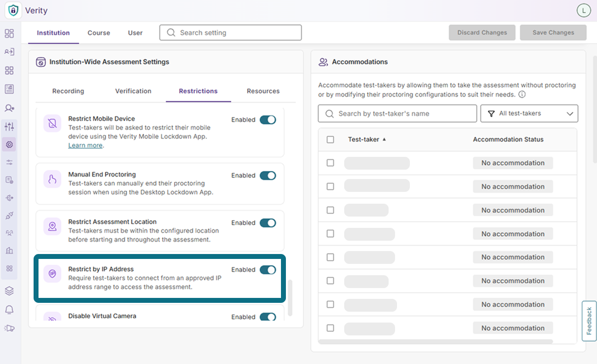Screen dimensions: 597x364
Task: Click the add-user sidebar icon
Action: coord(9,108)
